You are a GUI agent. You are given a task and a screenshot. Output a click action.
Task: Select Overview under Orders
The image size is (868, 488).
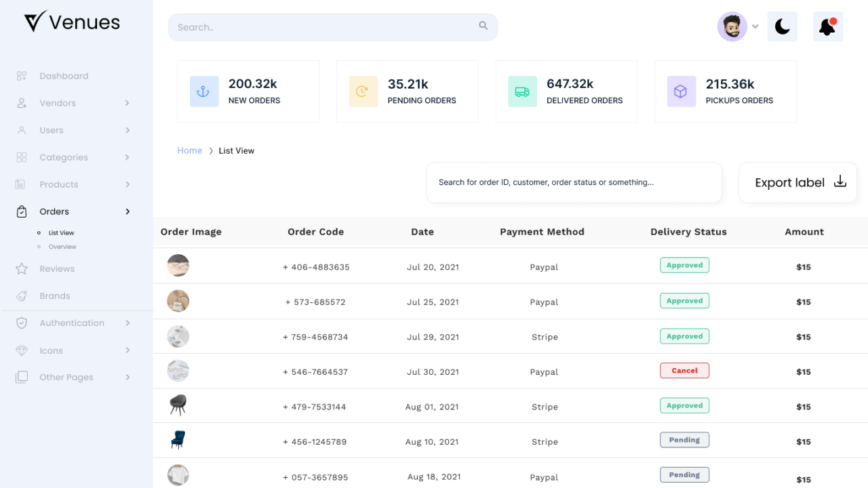coord(62,247)
